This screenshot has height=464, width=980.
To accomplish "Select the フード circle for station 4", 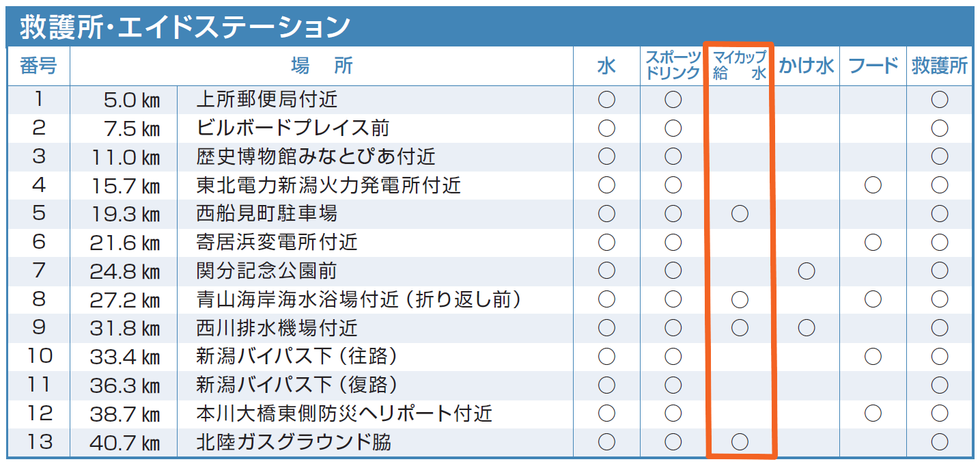I will [x=873, y=185].
